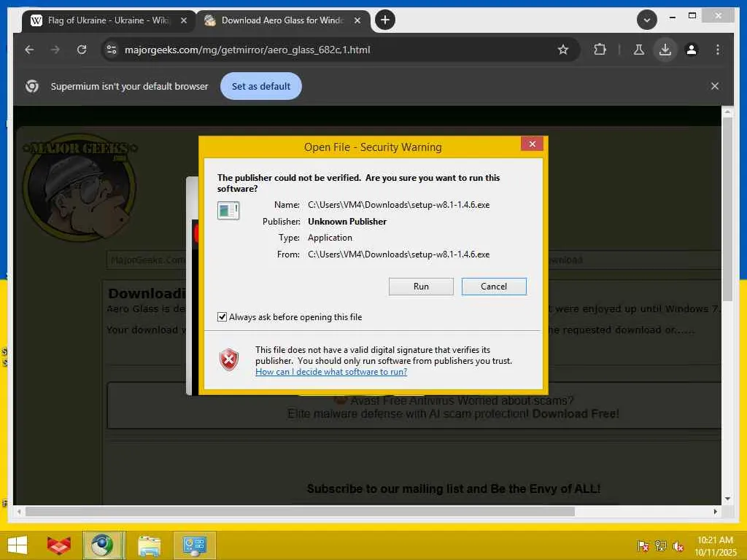Click the red shield warning icon in the dialog
The width and height of the screenshot is (747, 560).
229,359
